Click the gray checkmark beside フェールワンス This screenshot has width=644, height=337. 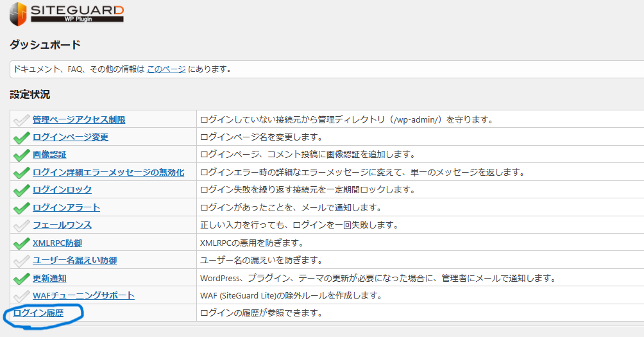pyautogui.click(x=21, y=225)
